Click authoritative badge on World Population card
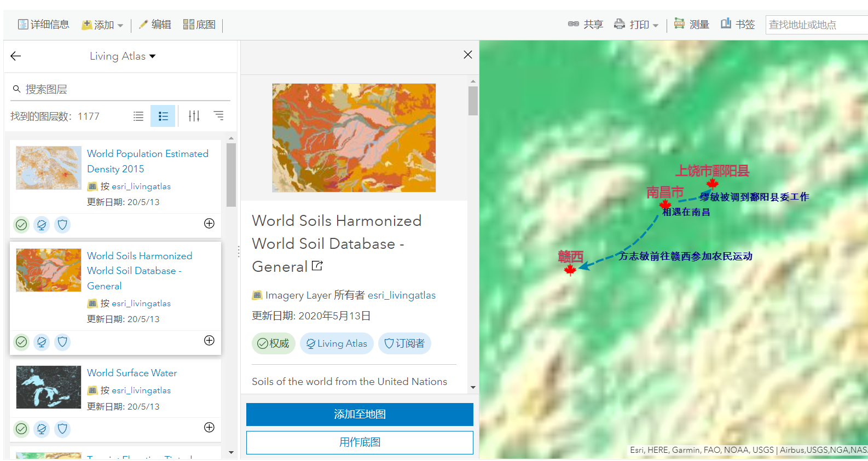This screenshot has height=461, width=868. 21,225
